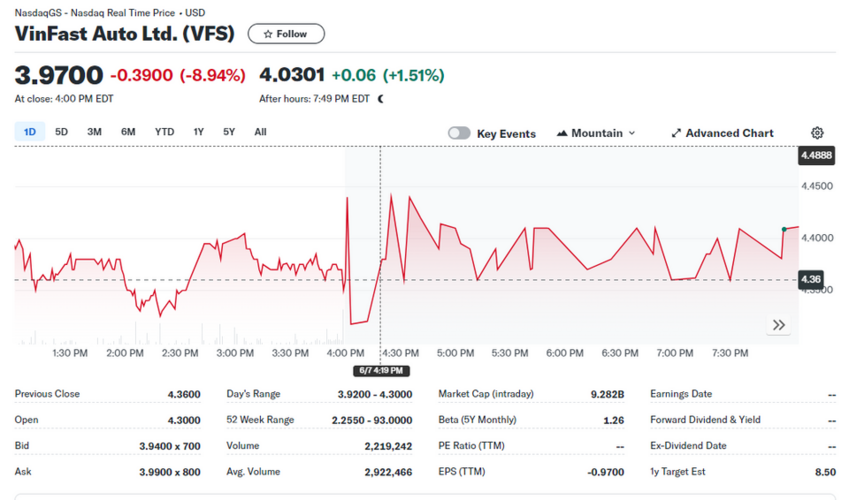Click the Ex-Dividend Date label
Screen dimensions: 849x500
tap(688, 446)
